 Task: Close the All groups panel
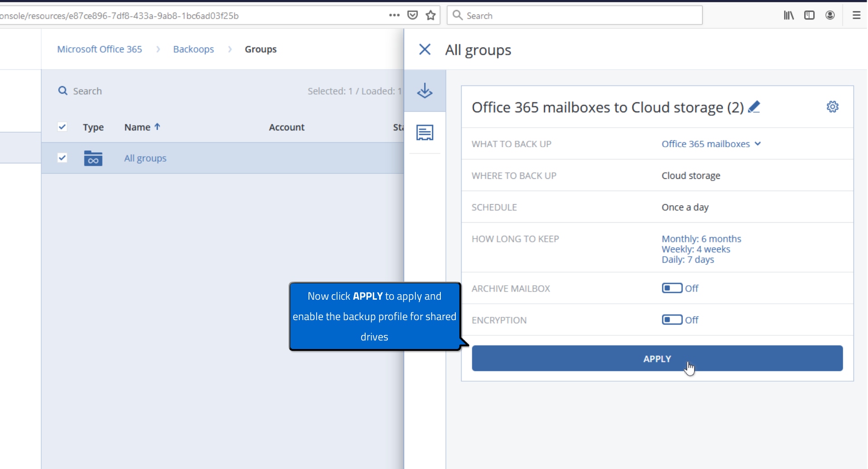424,49
